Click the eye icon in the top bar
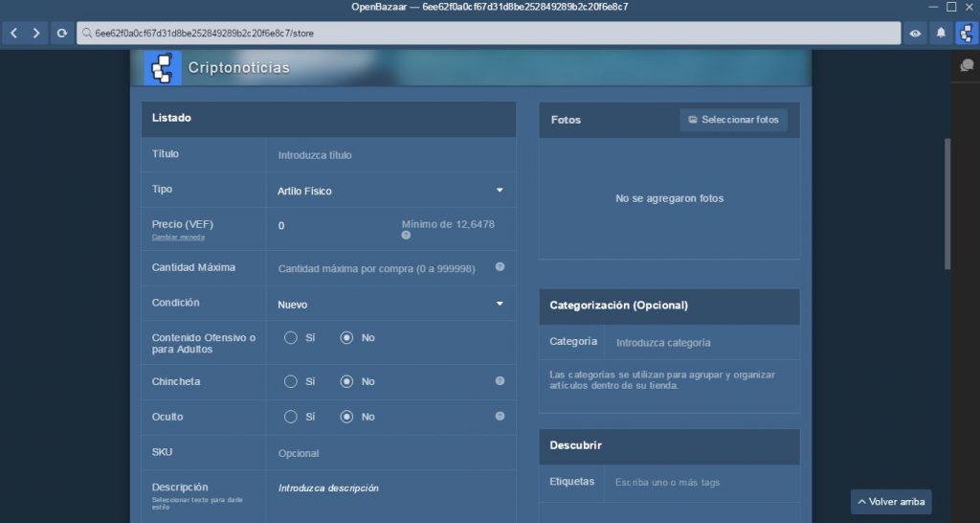The width and height of the screenshot is (980, 523). pos(915,34)
